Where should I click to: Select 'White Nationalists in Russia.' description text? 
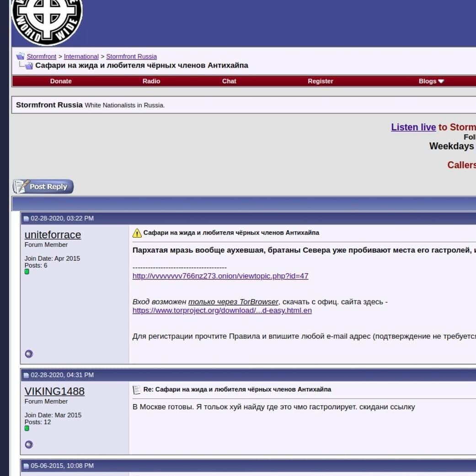(124, 105)
